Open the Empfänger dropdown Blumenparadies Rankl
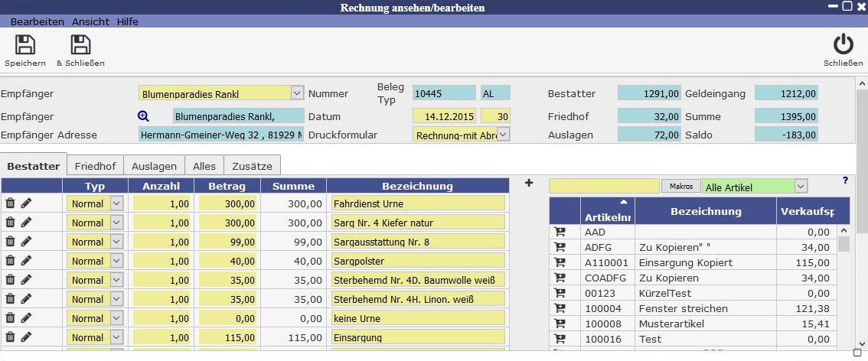This screenshot has width=868, height=361. click(297, 93)
